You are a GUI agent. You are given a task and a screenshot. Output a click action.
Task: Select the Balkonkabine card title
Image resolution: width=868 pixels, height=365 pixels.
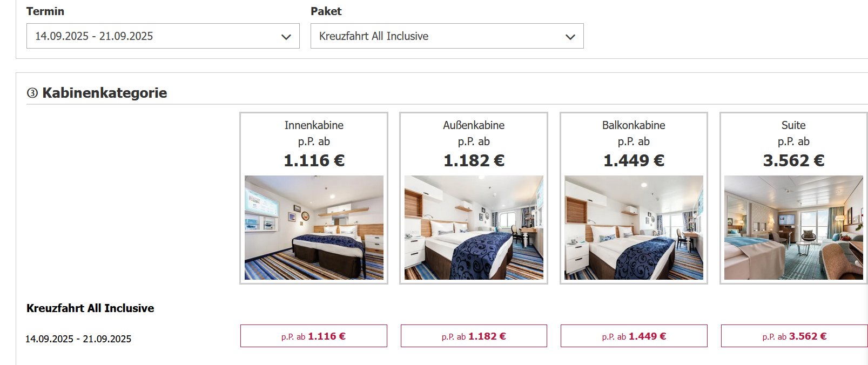(x=634, y=125)
